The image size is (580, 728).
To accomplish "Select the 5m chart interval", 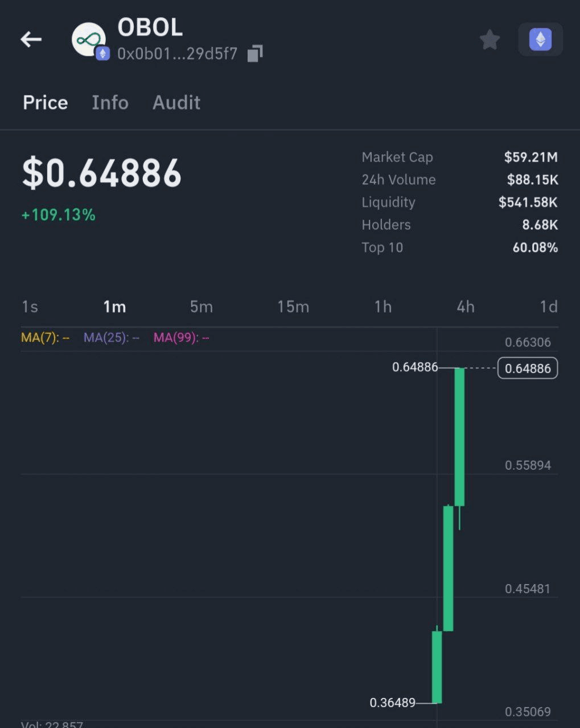I will pos(201,307).
